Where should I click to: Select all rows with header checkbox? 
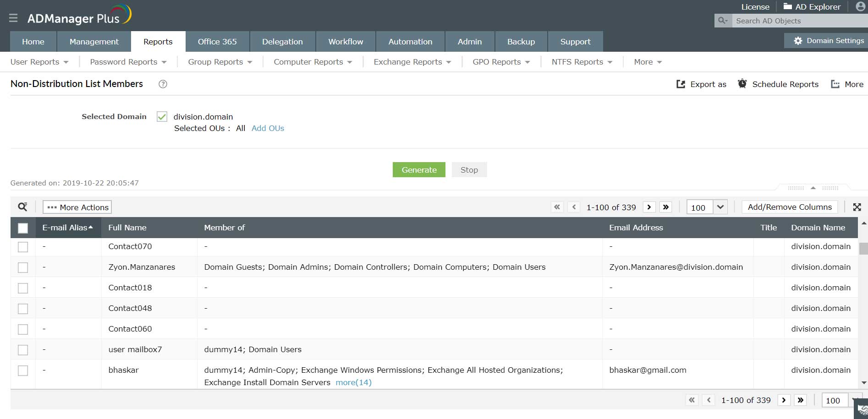[23, 228]
